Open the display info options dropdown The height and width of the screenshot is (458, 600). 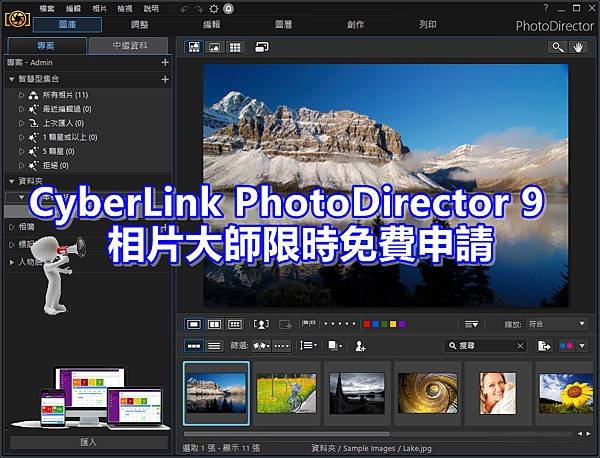[x=471, y=324]
